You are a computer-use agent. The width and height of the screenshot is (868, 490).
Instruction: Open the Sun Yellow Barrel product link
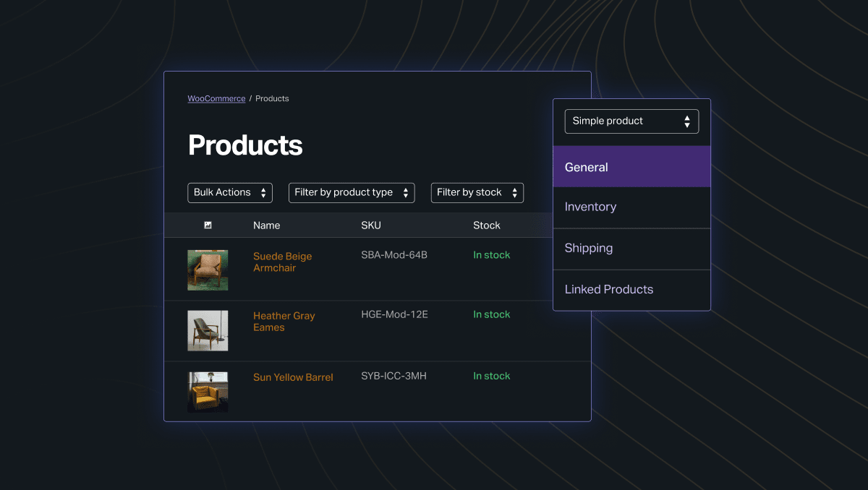(293, 377)
